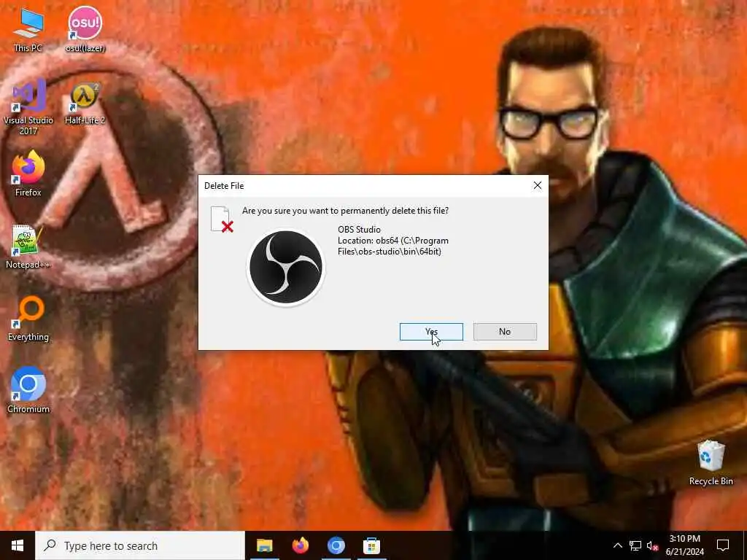Open the notification center icon

pyautogui.click(x=723, y=545)
